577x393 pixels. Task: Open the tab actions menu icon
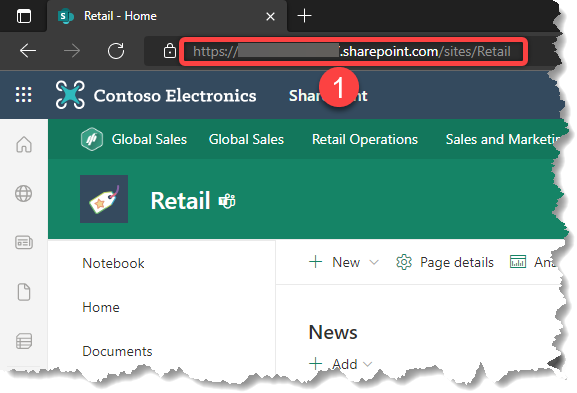tap(24, 16)
